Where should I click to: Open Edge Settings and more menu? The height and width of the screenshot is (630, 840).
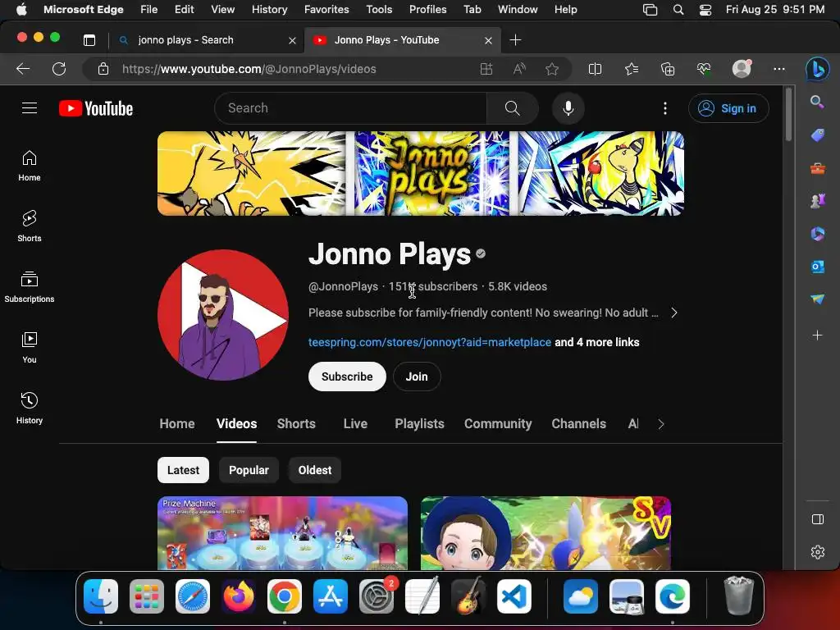779,69
